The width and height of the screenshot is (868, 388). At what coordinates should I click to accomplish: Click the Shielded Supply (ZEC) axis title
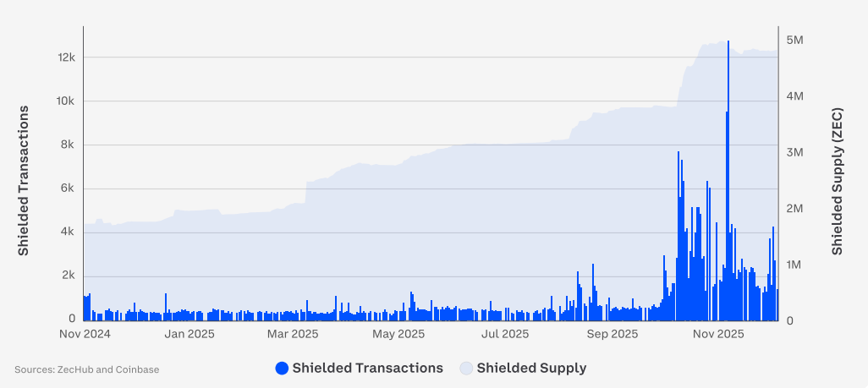point(837,181)
